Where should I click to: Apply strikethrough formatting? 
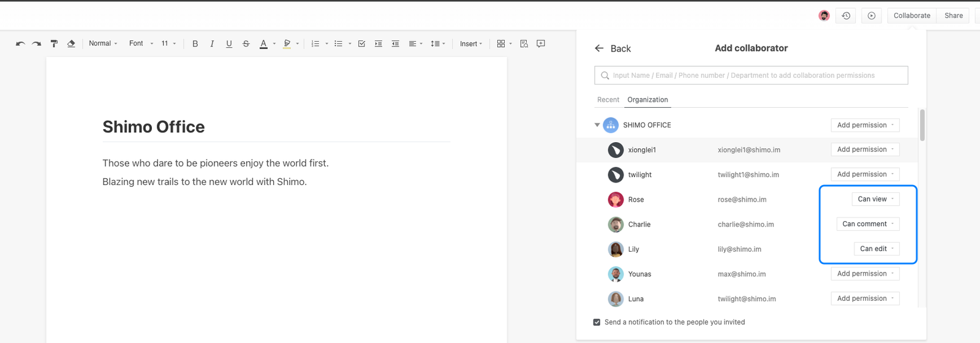tap(246, 43)
